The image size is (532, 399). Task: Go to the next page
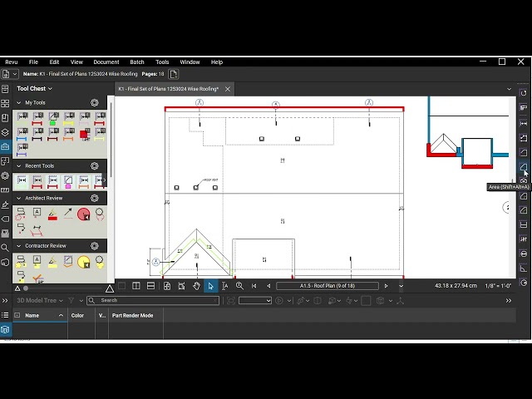tap(386, 286)
